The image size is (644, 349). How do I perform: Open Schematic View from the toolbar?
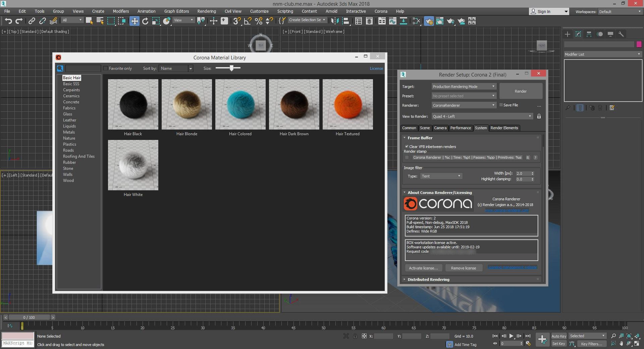[403, 21]
